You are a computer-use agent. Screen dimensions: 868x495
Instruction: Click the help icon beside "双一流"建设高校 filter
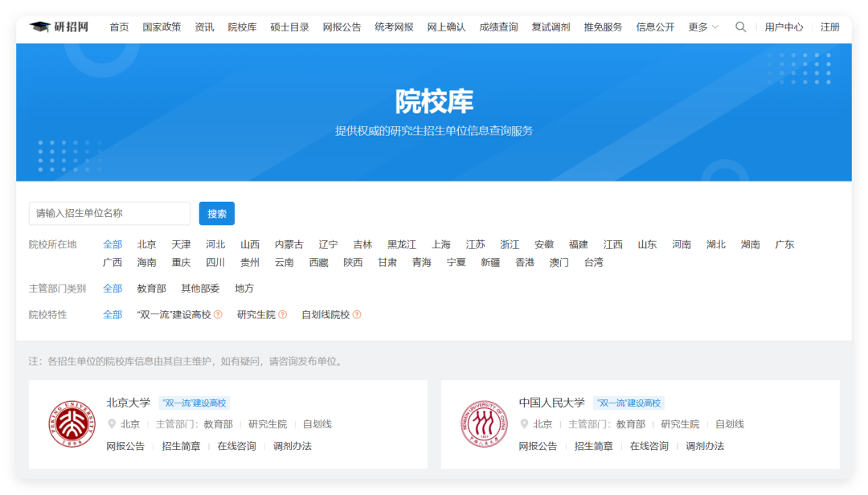point(218,314)
